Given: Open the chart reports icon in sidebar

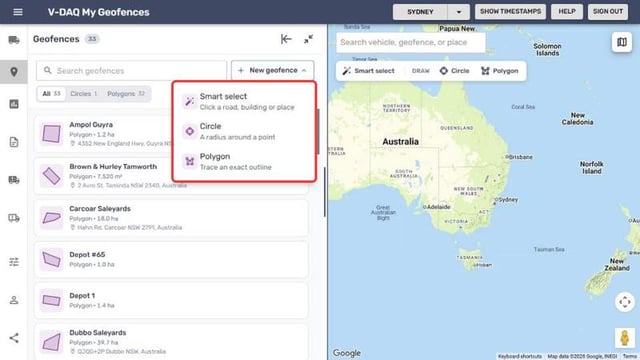Looking at the screenshot, I should coord(14,104).
